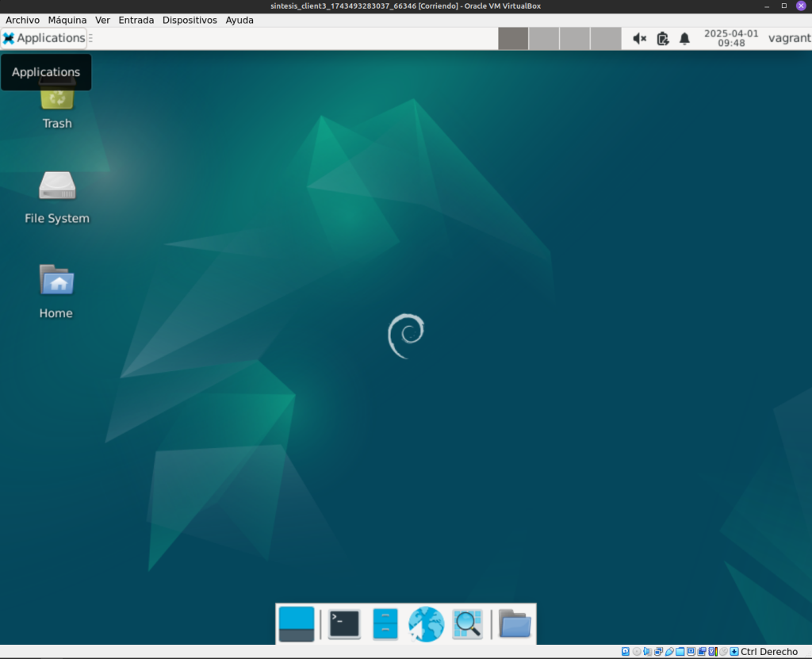
Task: Open the vagrant user menu
Action: click(x=790, y=38)
